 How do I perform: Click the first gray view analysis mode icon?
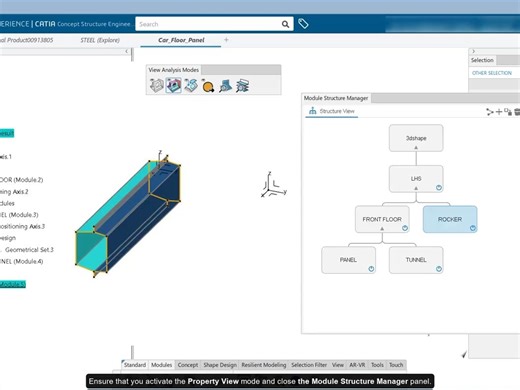[x=156, y=86]
